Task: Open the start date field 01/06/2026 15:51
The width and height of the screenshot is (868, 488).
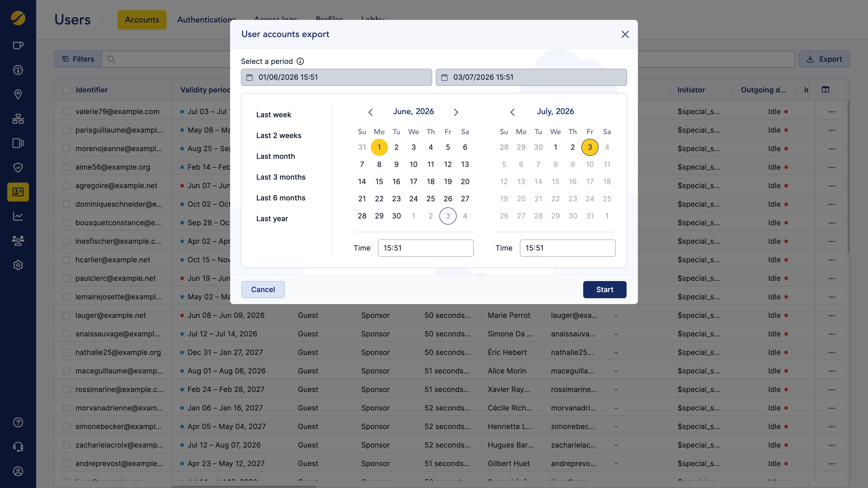Action: [x=336, y=77]
